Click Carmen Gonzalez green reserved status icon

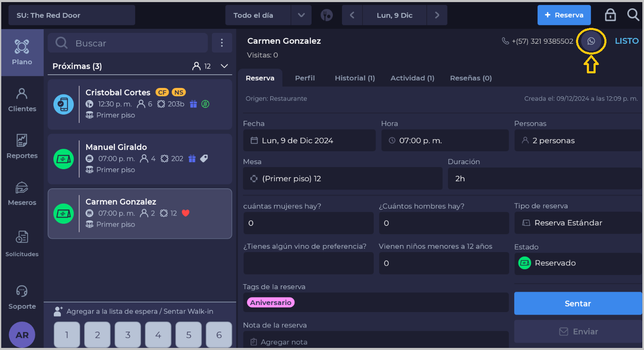[63, 213]
